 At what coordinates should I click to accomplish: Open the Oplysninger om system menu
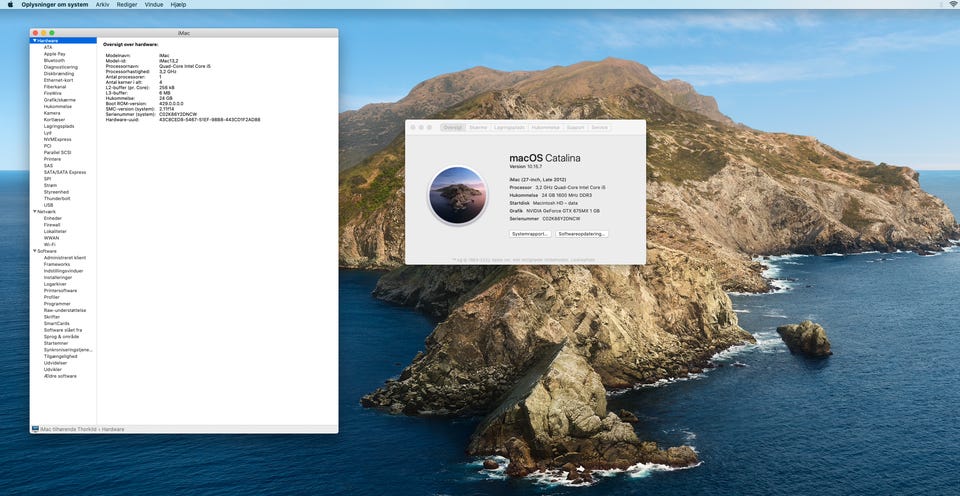click(x=54, y=4)
